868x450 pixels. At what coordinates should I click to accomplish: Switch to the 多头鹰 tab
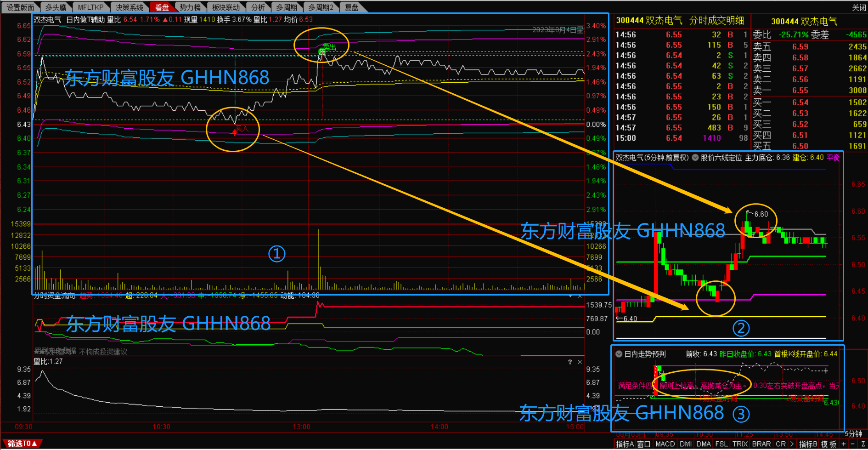point(56,7)
